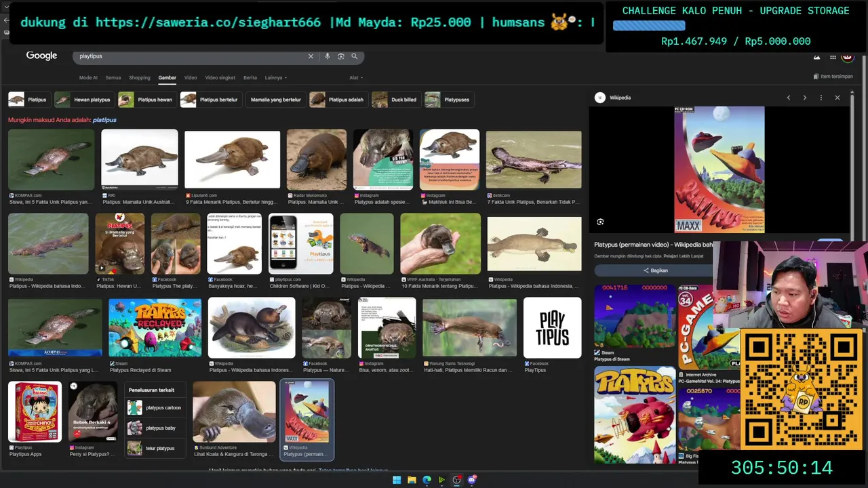The image size is (868, 488).
Task: Open three-dot menu in preview panel
Action: 821,98
